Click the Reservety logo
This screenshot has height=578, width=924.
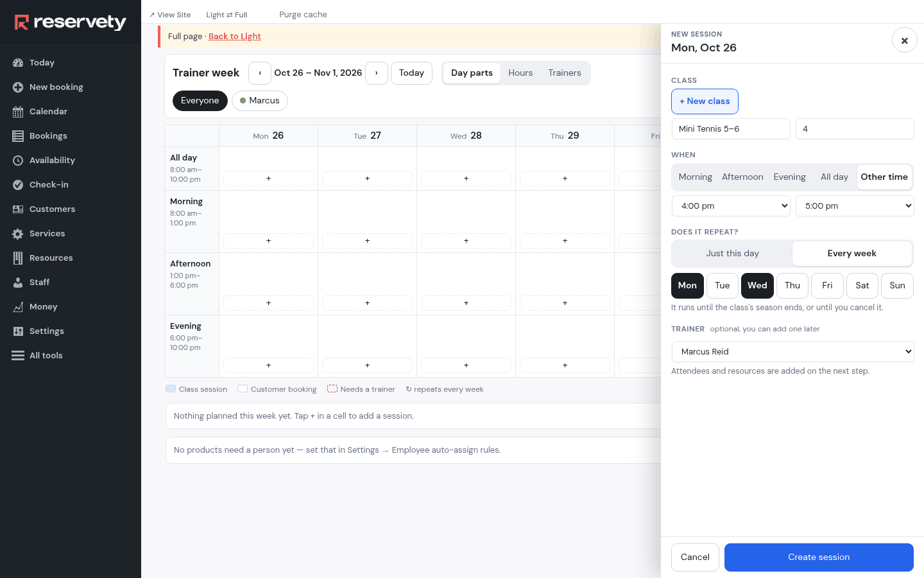pyautogui.click(x=71, y=22)
